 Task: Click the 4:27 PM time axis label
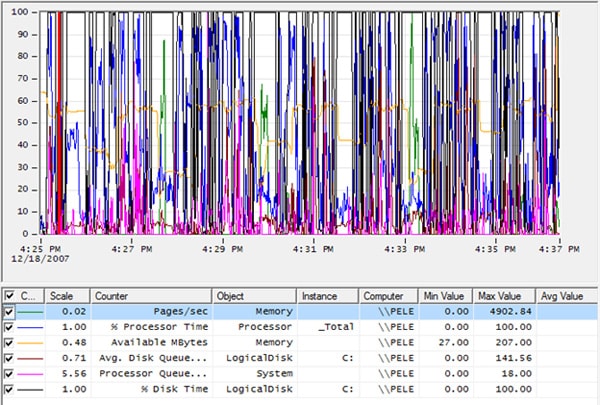(x=132, y=249)
